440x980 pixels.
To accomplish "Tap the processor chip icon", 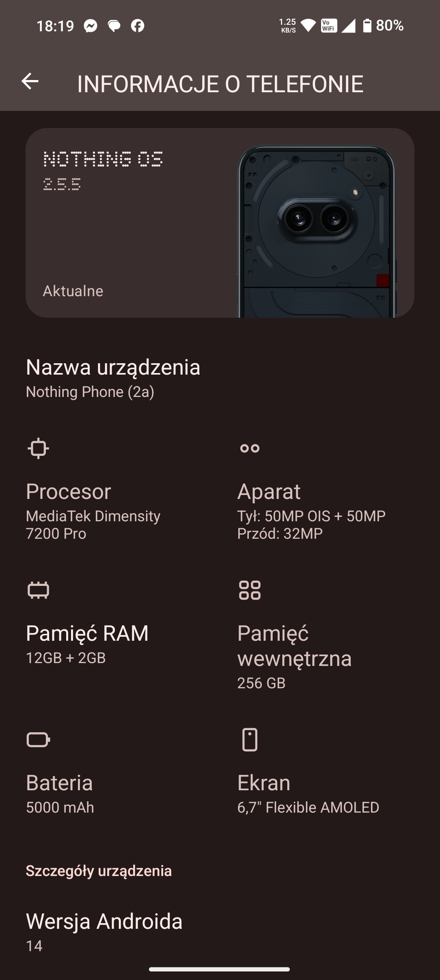I will click(x=38, y=448).
